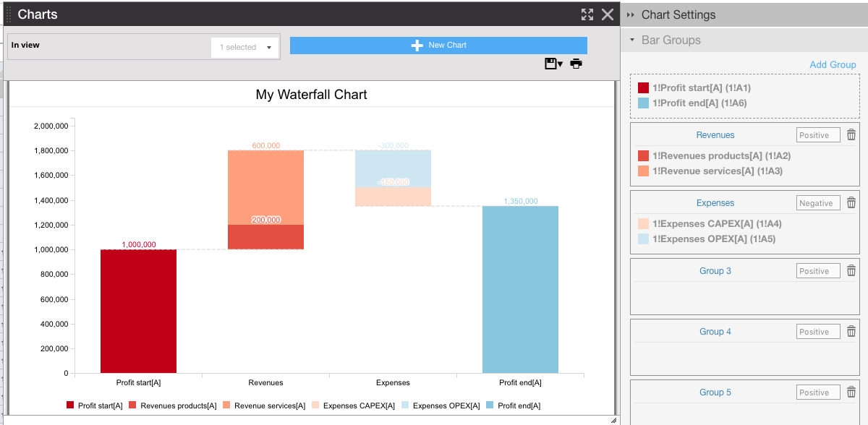Click the Negative field in Expenses group

pos(819,203)
